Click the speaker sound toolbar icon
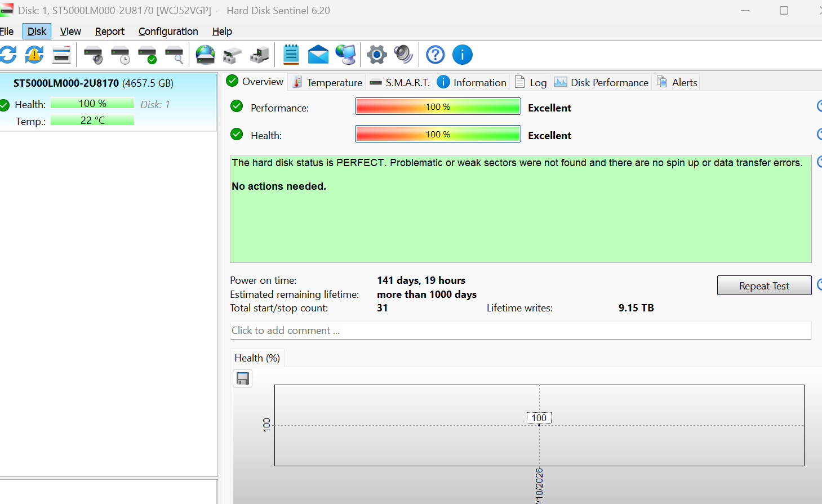The height and width of the screenshot is (504, 822). [403, 55]
